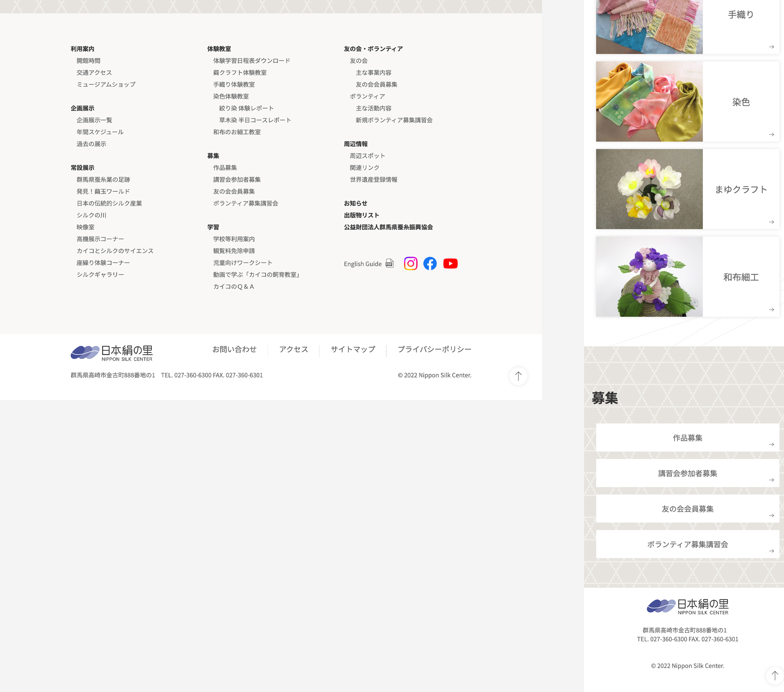Open the 和布細工 card
The width and height of the screenshot is (784, 692).
point(687,277)
